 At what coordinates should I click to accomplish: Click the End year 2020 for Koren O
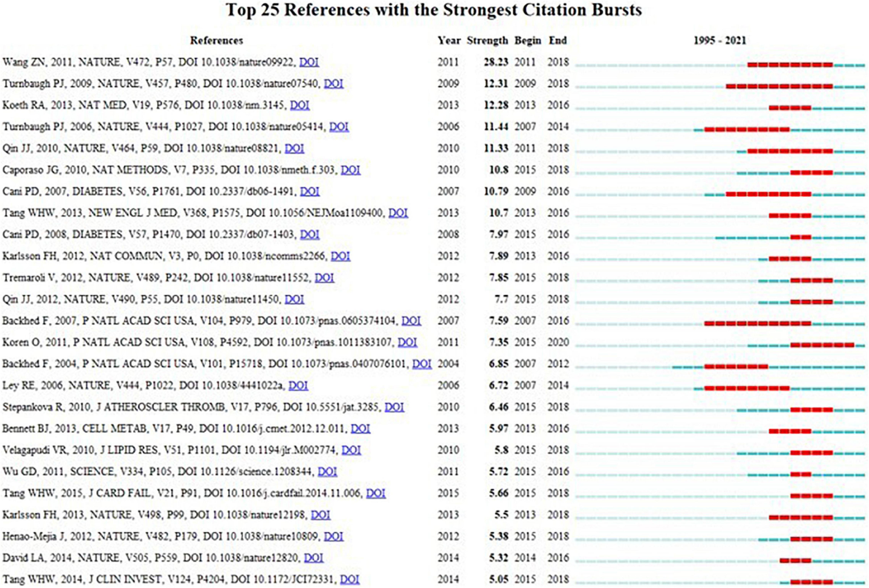(x=558, y=342)
